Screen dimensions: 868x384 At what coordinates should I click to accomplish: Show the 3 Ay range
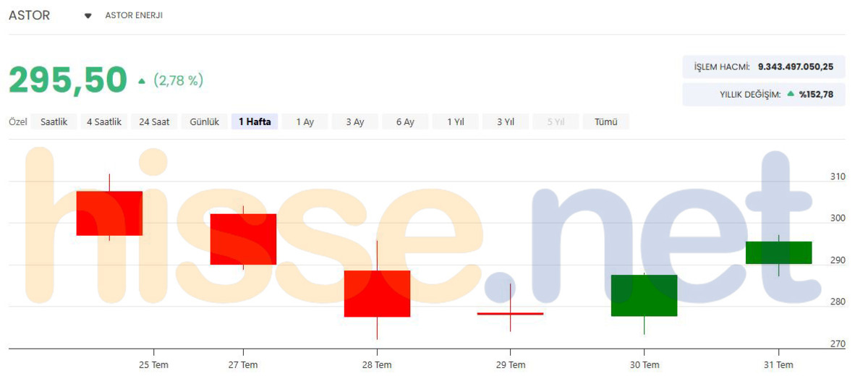coord(355,121)
